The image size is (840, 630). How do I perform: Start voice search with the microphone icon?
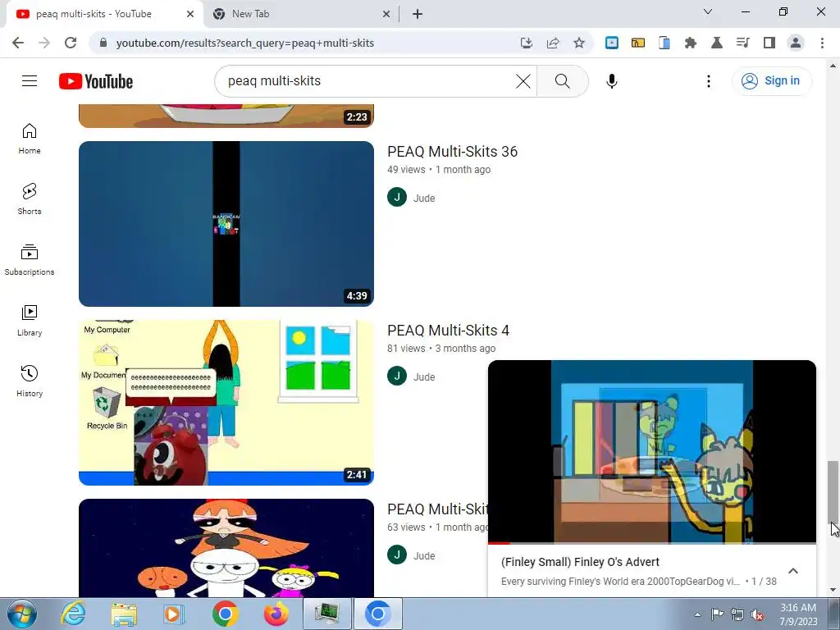tap(612, 81)
